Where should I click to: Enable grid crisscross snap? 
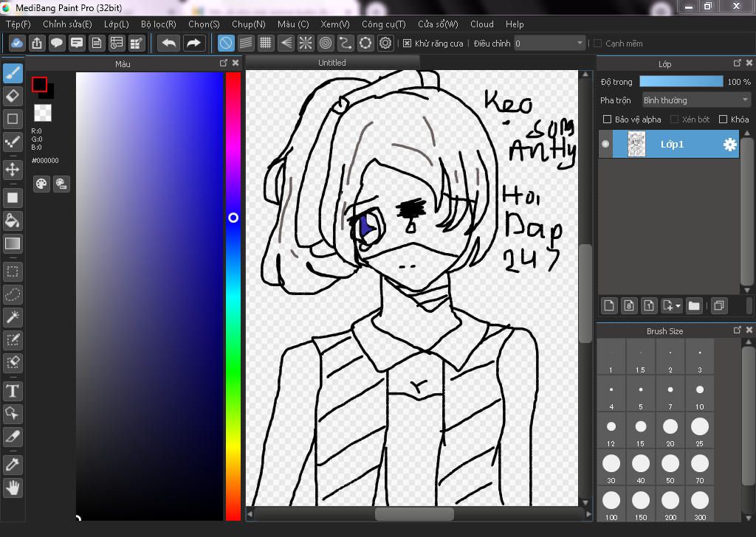(x=266, y=44)
